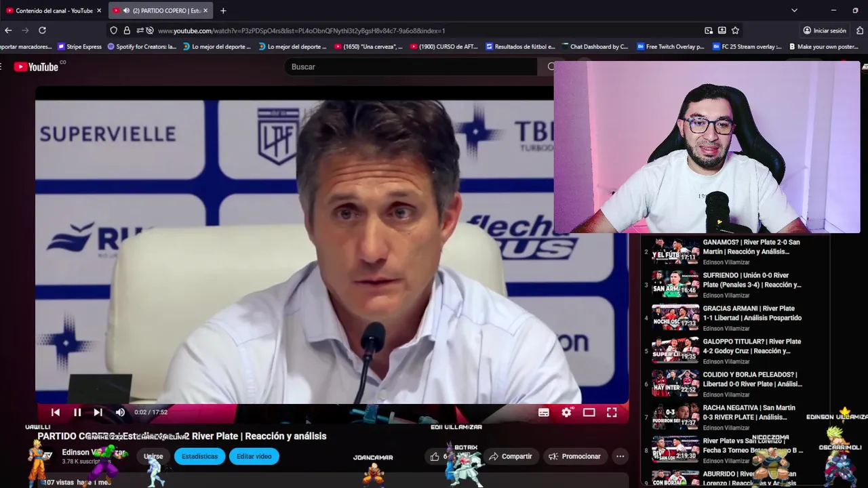
Task: Skip to the previous video in playlist
Action: pyautogui.click(x=56, y=412)
